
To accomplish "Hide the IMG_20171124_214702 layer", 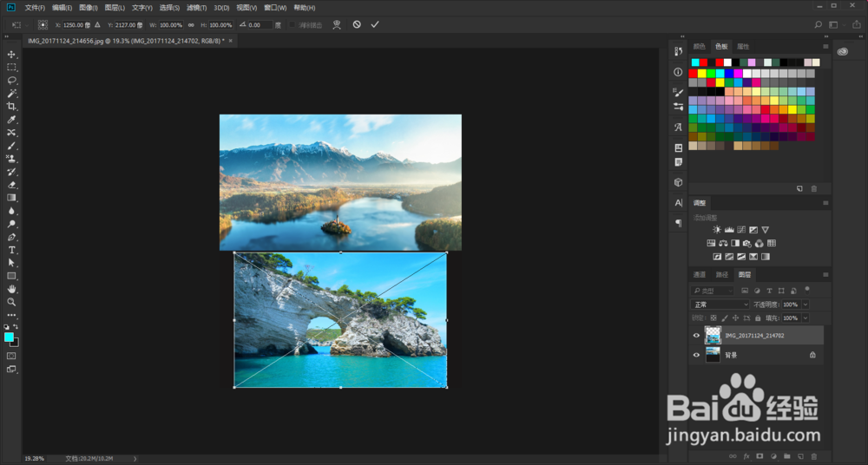I will [696, 336].
